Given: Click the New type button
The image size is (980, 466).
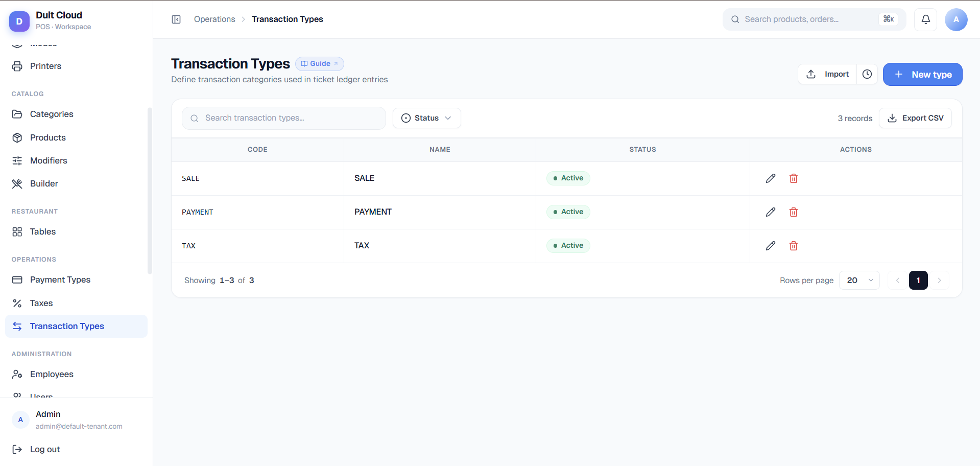Looking at the screenshot, I should [922, 74].
